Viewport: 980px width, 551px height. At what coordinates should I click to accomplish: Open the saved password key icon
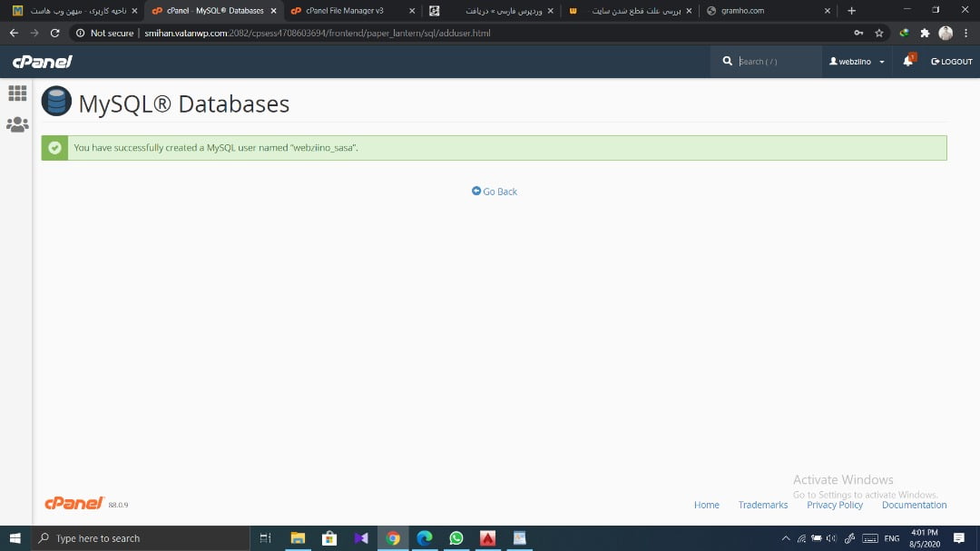858,34
